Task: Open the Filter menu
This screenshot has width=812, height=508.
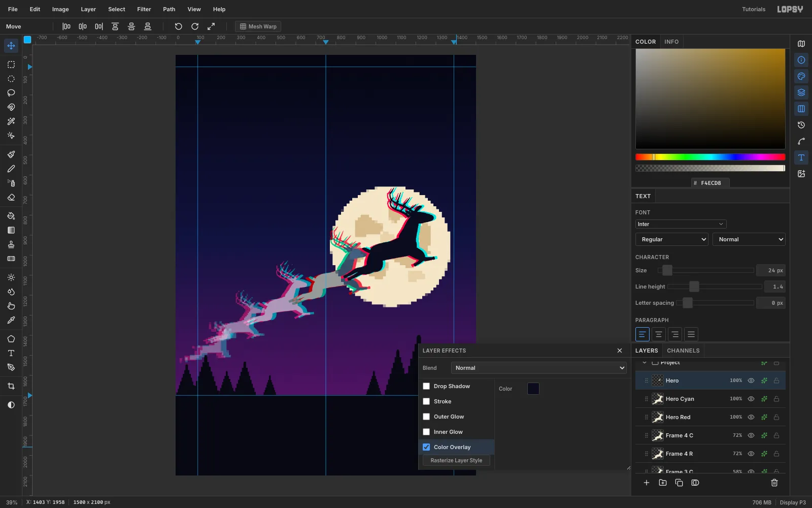Action: tap(144, 9)
